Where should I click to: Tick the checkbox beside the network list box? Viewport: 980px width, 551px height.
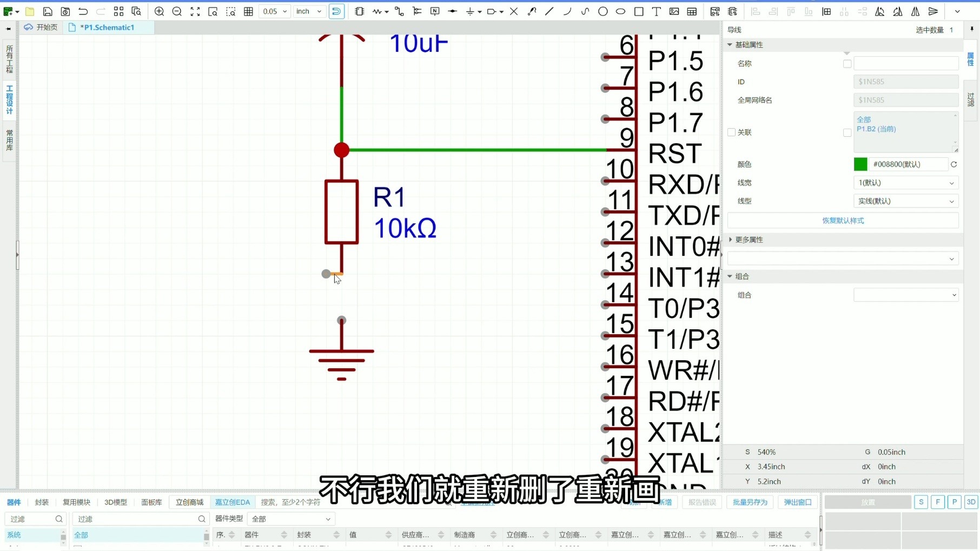[847, 132]
